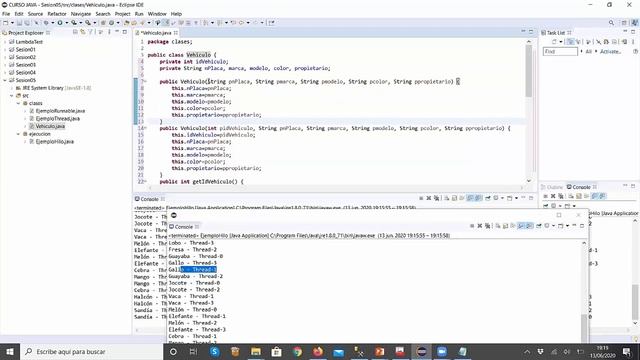The width and height of the screenshot is (640, 360).
Task: Click the Save All toolbar icon
Action: (27, 23)
